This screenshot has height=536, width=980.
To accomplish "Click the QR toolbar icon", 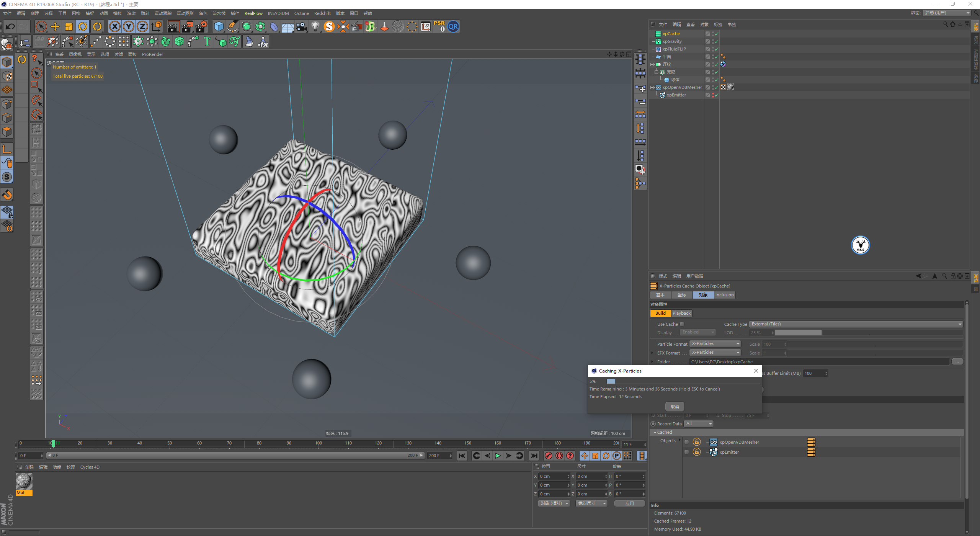I will tap(453, 26).
